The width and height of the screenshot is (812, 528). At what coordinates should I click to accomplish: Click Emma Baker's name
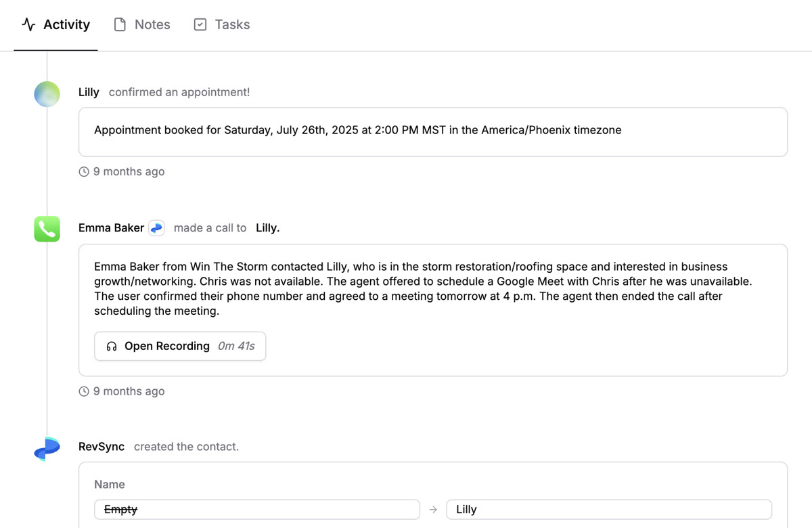click(111, 227)
